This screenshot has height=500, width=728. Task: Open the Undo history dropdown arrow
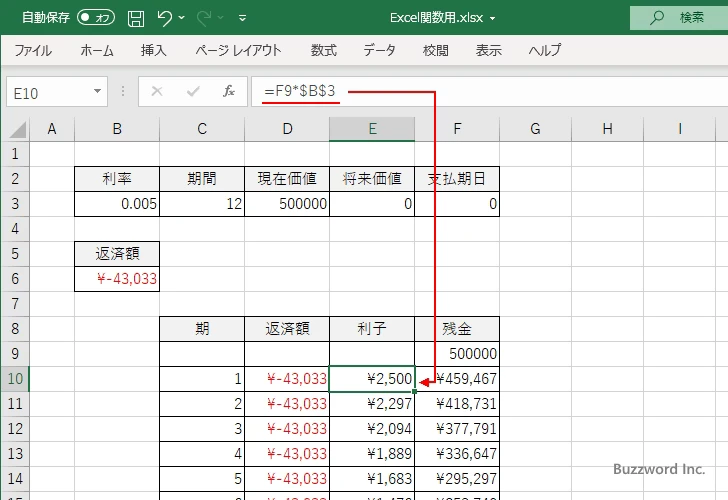[182, 18]
